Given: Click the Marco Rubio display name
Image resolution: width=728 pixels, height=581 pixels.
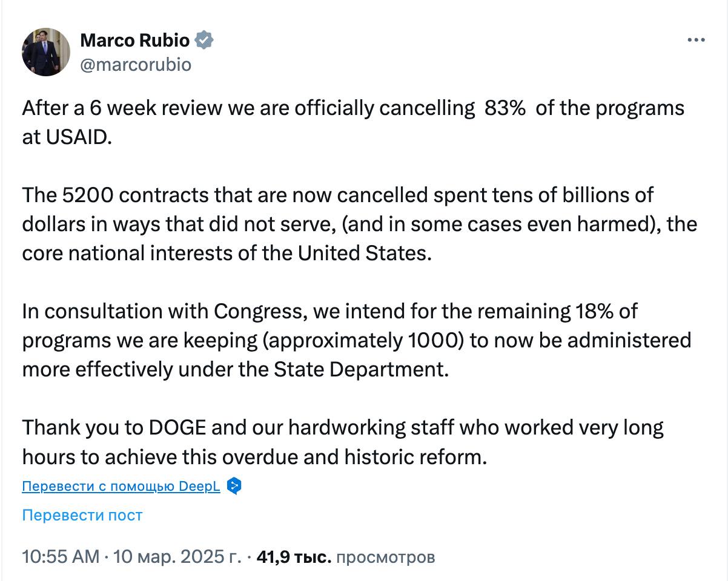Looking at the screenshot, I should [134, 41].
